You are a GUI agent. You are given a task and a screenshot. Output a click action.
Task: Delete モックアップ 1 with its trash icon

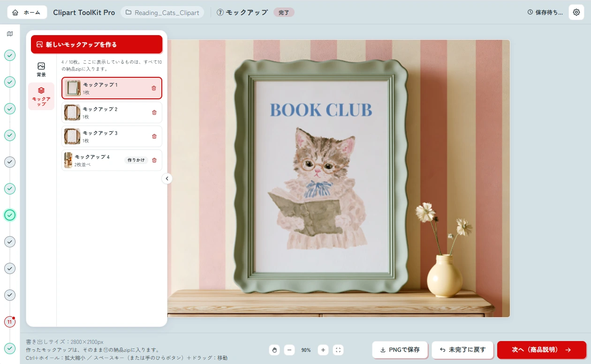[154, 88]
